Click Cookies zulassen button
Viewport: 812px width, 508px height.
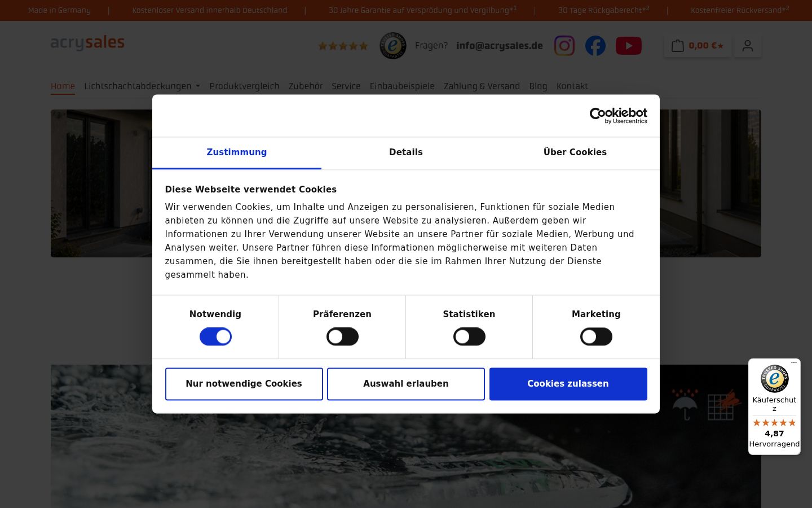[x=568, y=384]
